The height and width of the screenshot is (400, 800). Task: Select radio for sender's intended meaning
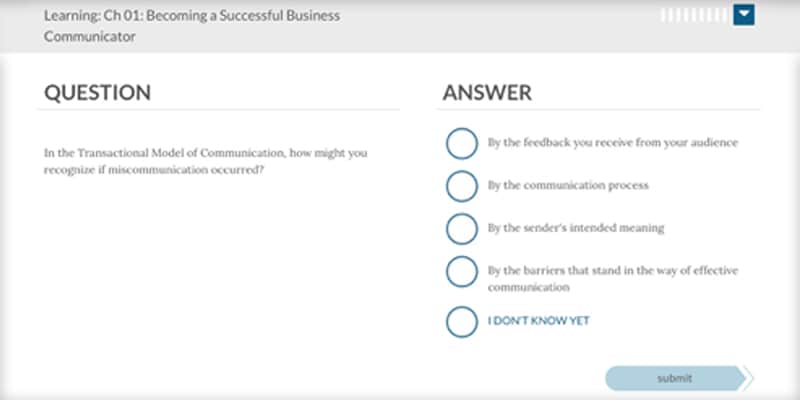pyautogui.click(x=462, y=229)
